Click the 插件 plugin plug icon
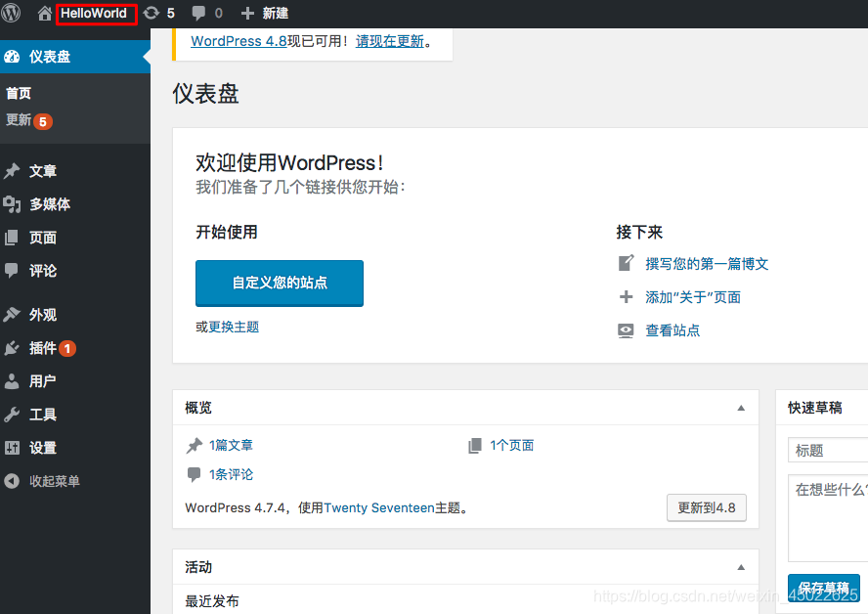 pos(12,348)
